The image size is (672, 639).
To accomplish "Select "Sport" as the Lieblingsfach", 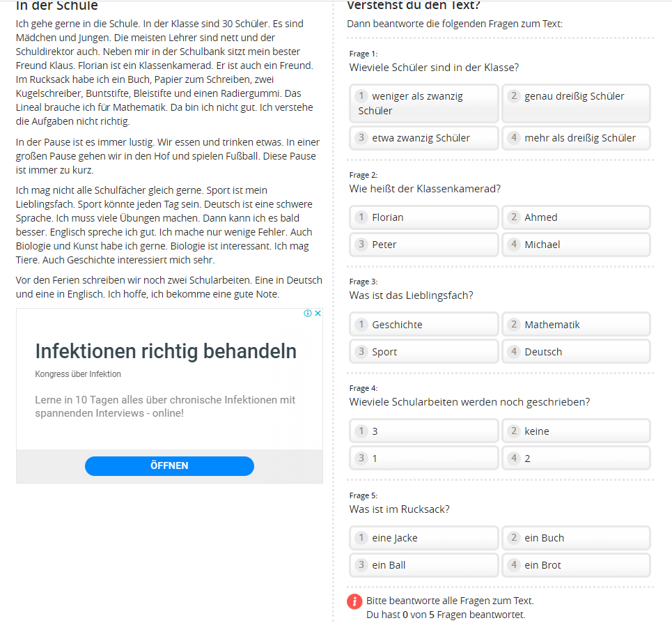I will click(x=423, y=352).
